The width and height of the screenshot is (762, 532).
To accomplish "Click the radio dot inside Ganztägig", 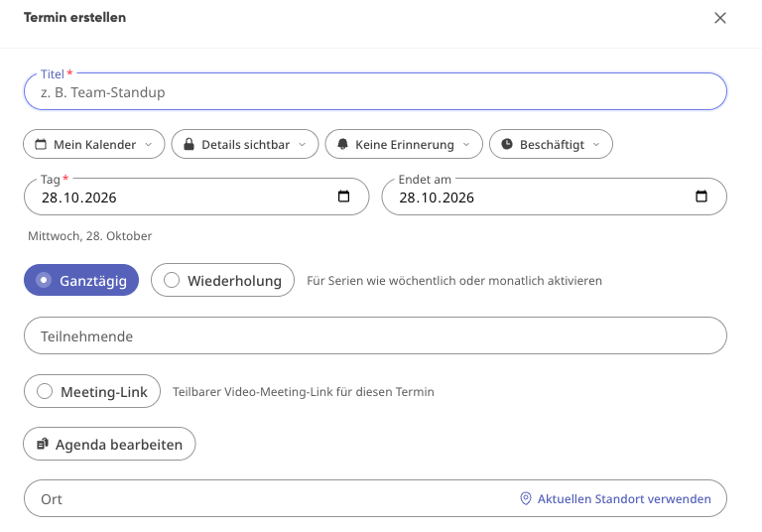I will [44, 280].
